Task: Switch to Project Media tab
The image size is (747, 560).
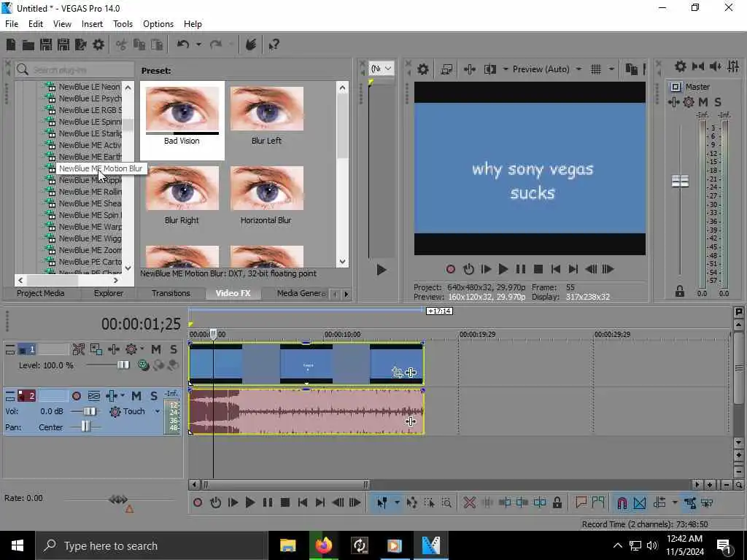Action: tap(41, 293)
